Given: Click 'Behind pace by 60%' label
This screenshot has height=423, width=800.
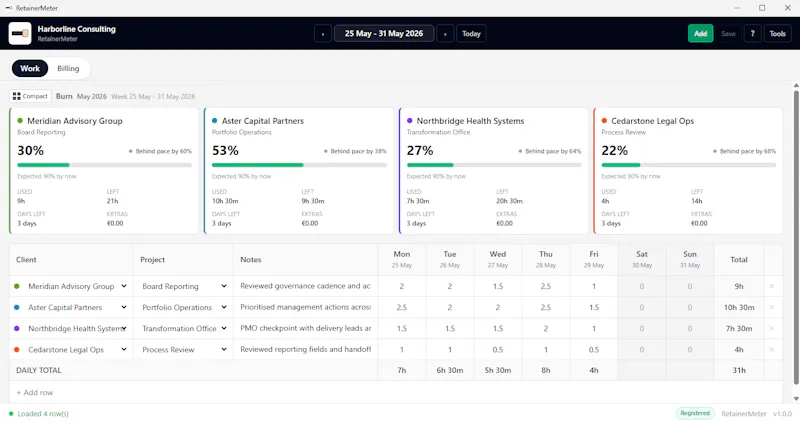Looking at the screenshot, I should [x=163, y=151].
